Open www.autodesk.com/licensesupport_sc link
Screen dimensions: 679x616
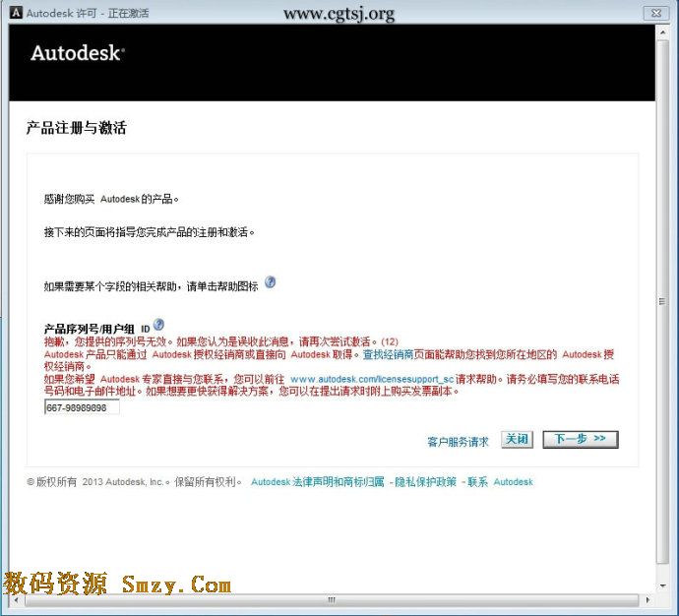pyautogui.click(x=372, y=379)
